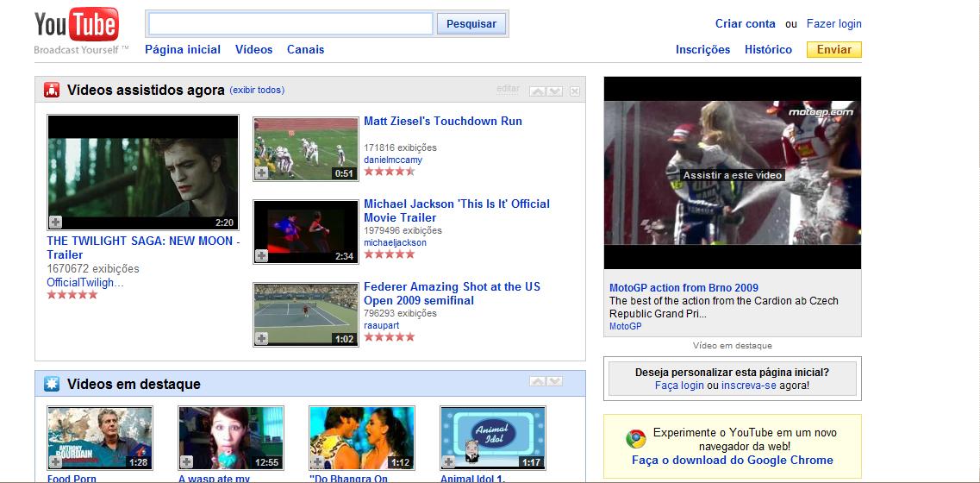Click 'Faça o download do Google Chrome'
980x483 pixels.
[x=733, y=460]
